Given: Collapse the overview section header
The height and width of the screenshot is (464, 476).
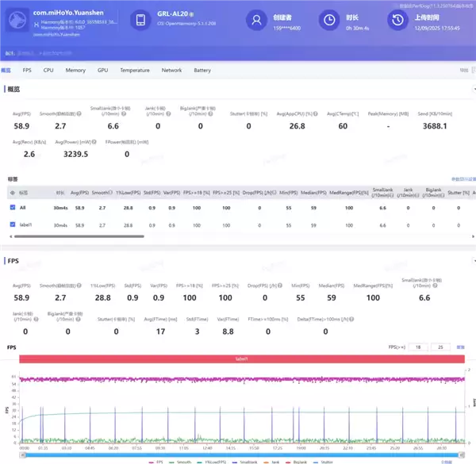Looking at the screenshot, I should (14, 90).
